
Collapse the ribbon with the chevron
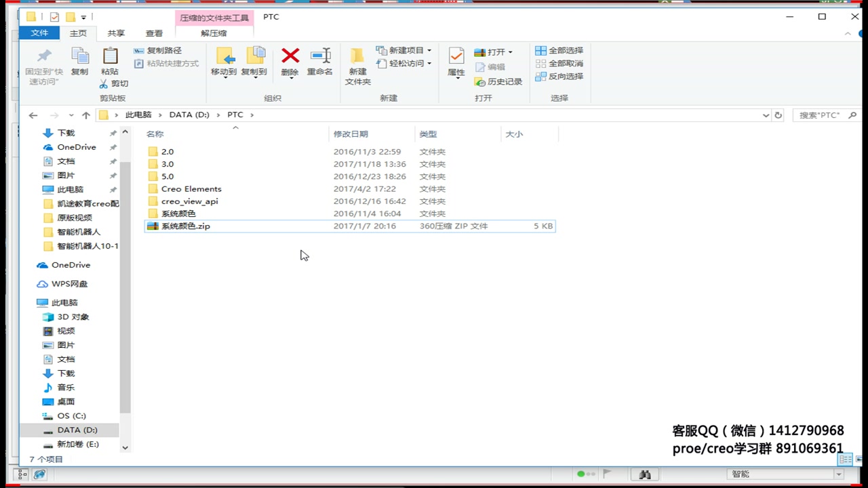click(848, 33)
